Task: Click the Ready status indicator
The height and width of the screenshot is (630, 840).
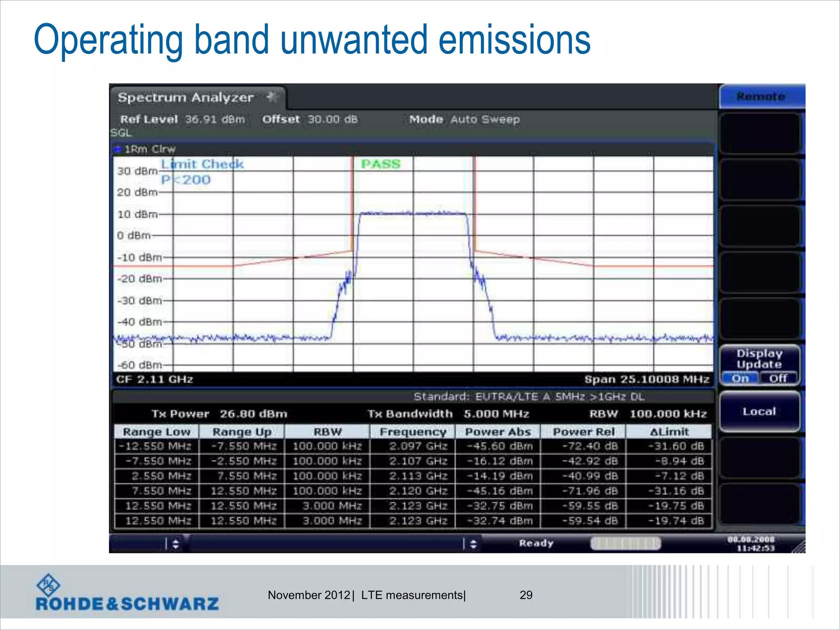Action: [536, 543]
